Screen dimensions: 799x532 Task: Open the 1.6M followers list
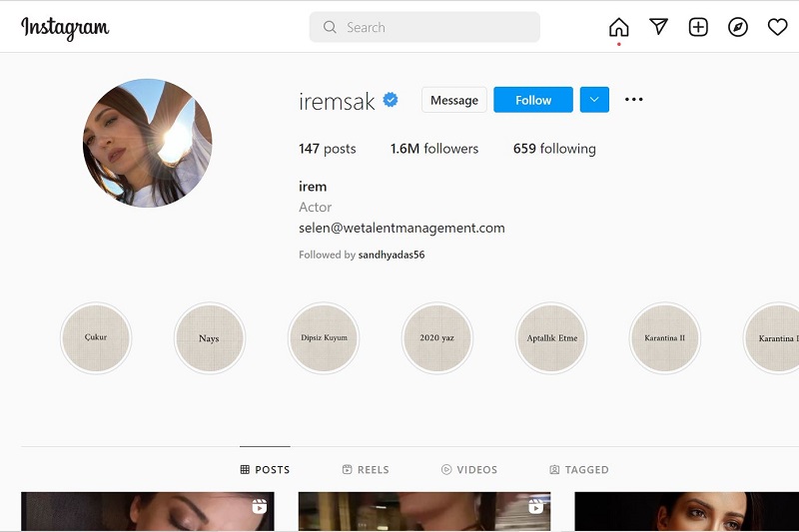click(434, 149)
